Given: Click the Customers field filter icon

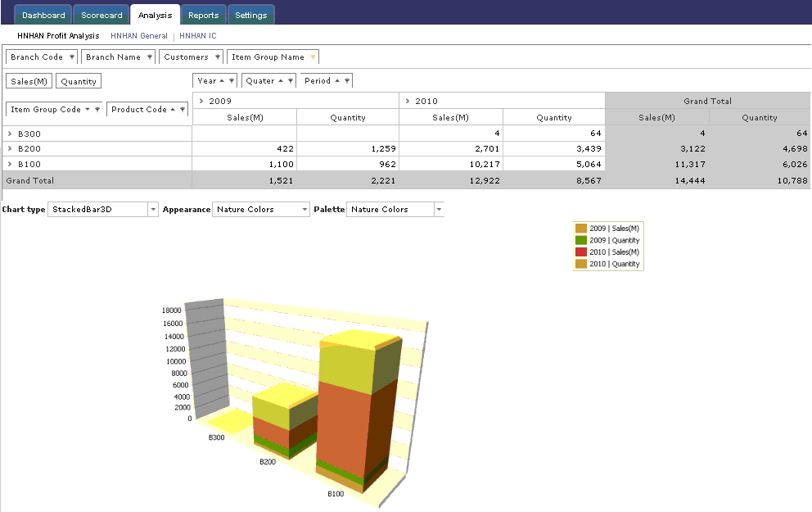Looking at the screenshot, I should tap(217, 57).
